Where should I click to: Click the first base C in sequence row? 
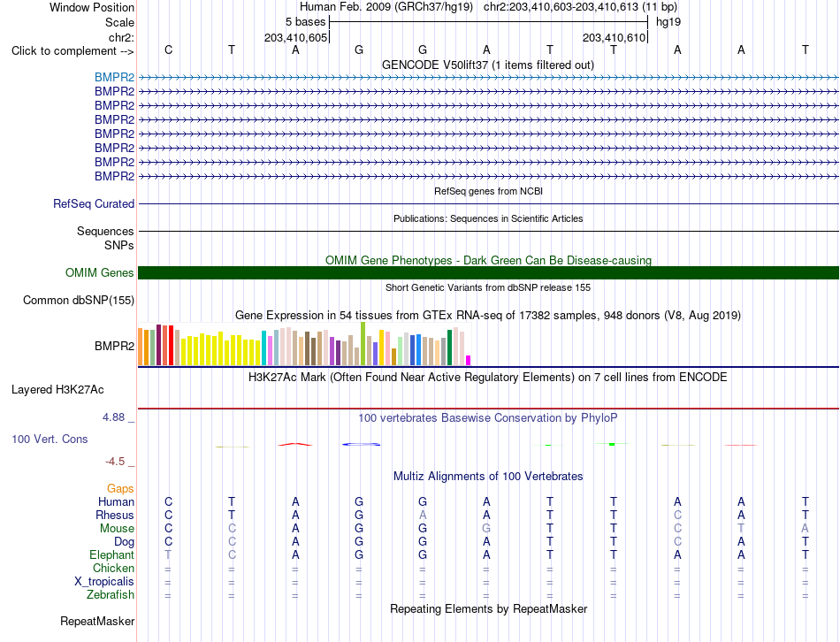tap(168, 50)
